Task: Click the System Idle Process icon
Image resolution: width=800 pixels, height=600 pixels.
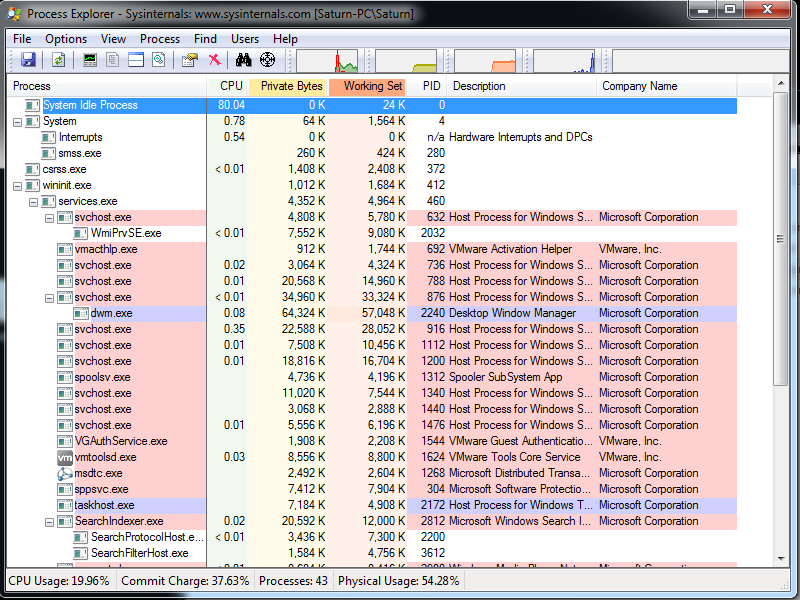Action: [x=33, y=105]
